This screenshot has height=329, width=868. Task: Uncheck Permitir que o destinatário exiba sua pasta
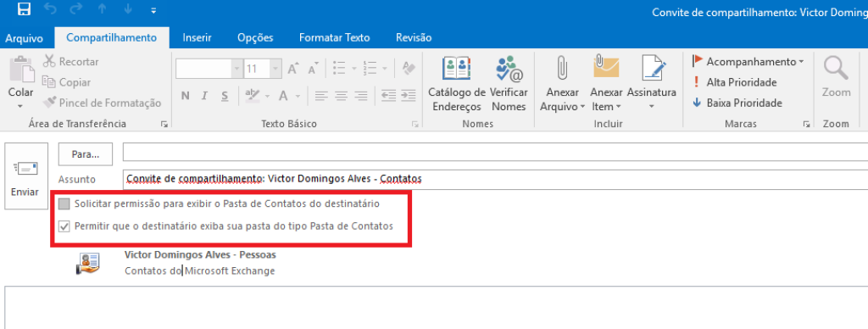click(x=64, y=226)
